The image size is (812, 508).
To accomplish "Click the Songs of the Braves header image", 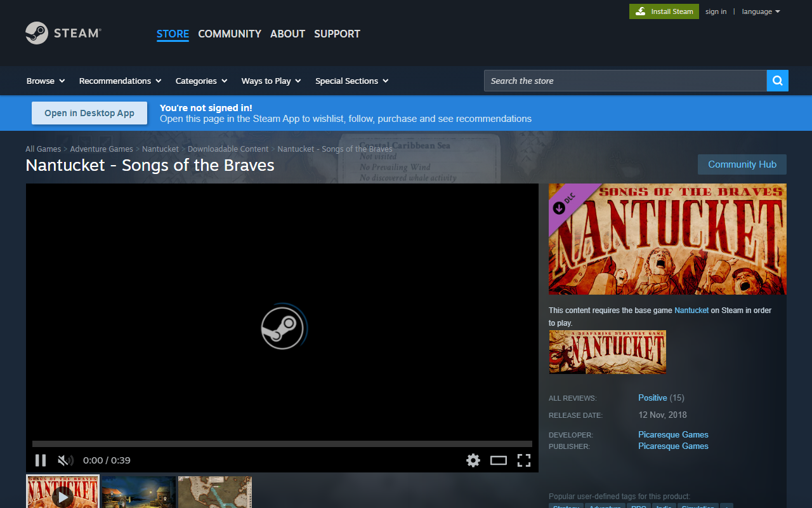I will tap(667, 239).
